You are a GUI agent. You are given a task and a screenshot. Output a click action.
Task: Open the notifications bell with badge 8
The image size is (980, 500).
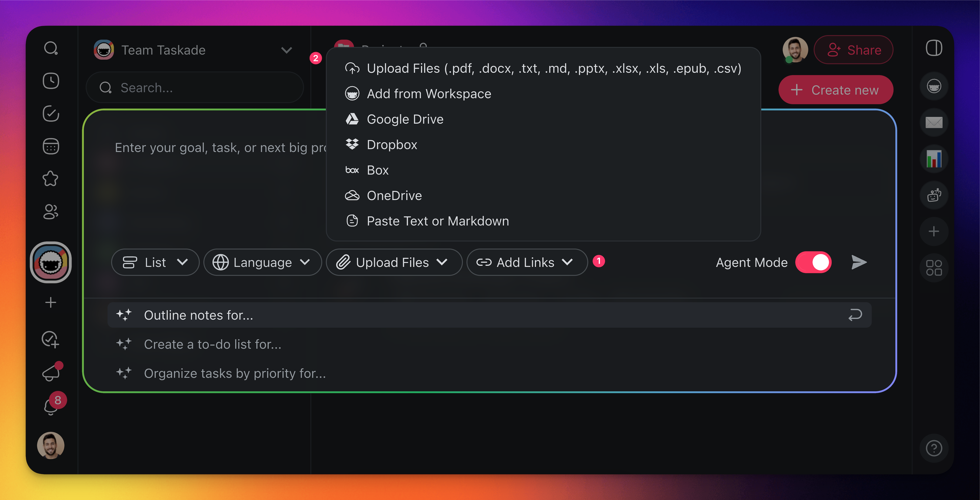click(x=51, y=405)
